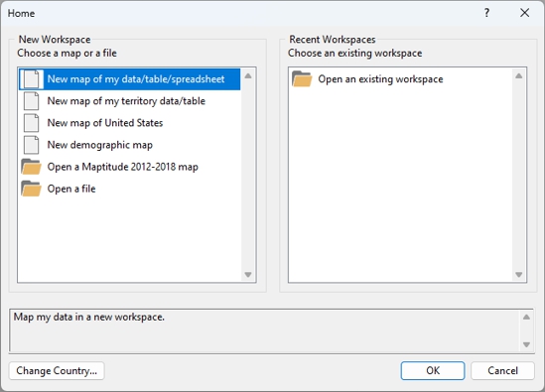The width and height of the screenshot is (545, 392).
Task: Close the Home dialog with the X
Action: [x=525, y=13]
